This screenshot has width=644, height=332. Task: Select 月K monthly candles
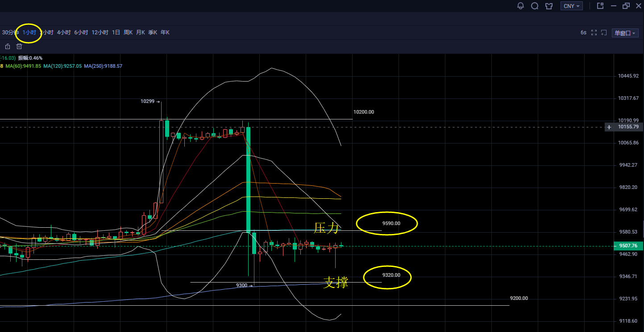pos(141,33)
